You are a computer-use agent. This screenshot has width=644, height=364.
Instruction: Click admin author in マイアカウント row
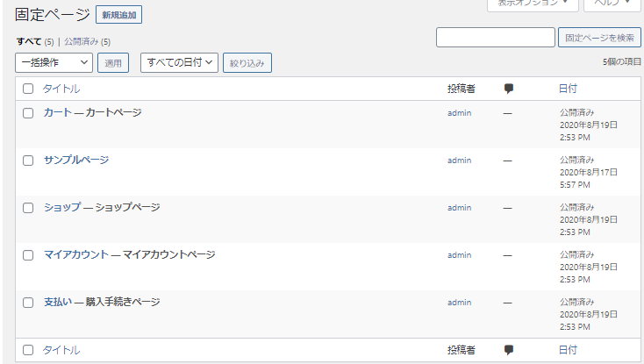click(459, 255)
